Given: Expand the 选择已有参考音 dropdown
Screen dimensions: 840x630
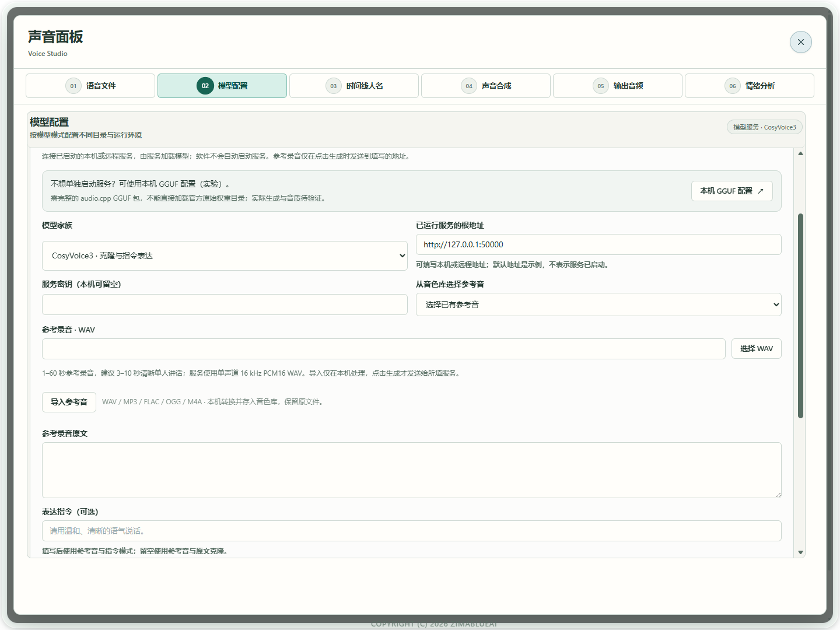Looking at the screenshot, I should click(598, 304).
